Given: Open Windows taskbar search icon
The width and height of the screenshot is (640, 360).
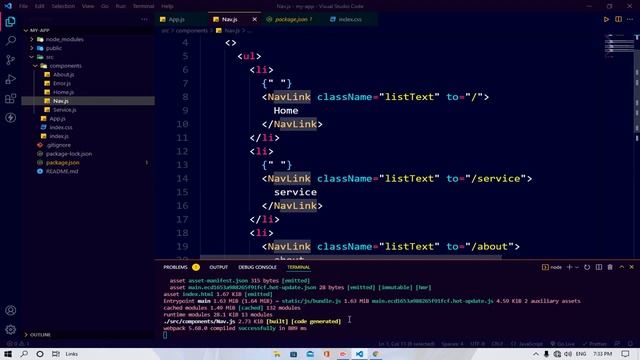Looking at the screenshot, I should (x=24, y=354).
